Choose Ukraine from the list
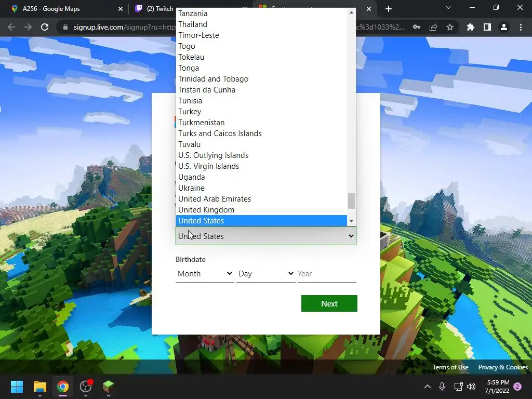532x399 pixels. tap(261, 188)
